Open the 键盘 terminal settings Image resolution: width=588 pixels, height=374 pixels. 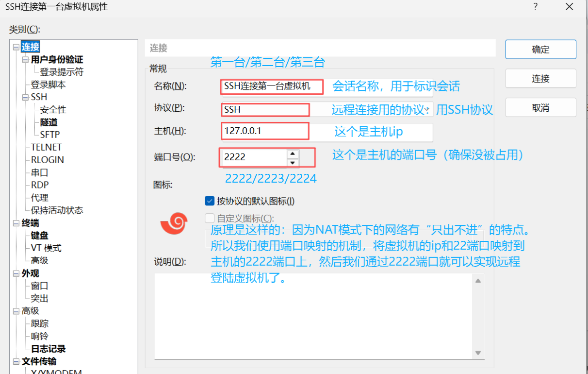pos(39,235)
